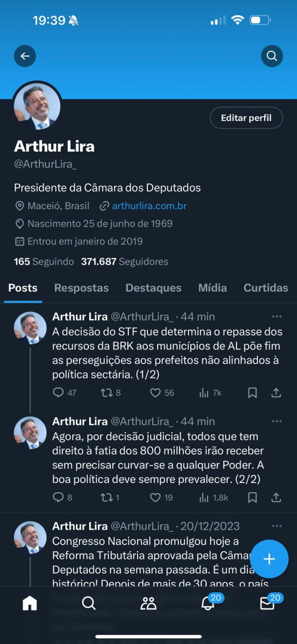Screen dimensions: 297x644
Task: Open more options on first post
Action: pyautogui.click(x=276, y=317)
